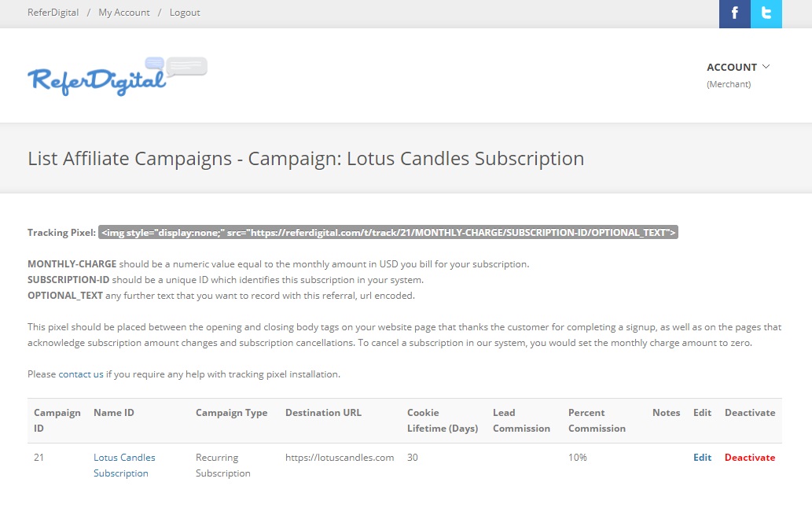Open My Account in top navigation
This screenshot has width=812, height=519.
[123, 13]
